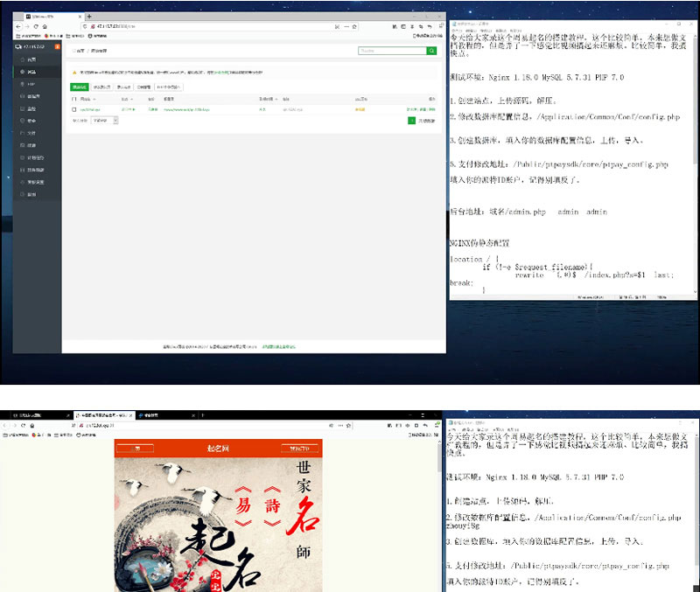The image size is (700, 592).
Task: Open 软件商店 (Software Store) in the sidebar
Action: [x=35, y=170]
